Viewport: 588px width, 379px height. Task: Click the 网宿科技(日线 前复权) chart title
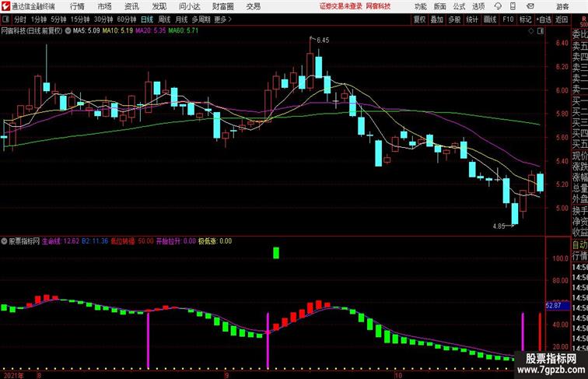[32, 31]
